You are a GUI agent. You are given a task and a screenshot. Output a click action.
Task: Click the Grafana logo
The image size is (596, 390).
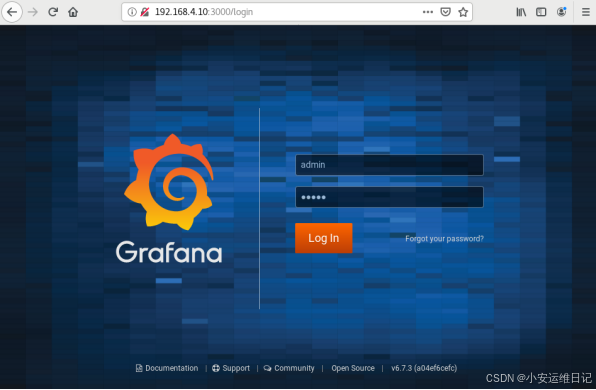(169, 198)
